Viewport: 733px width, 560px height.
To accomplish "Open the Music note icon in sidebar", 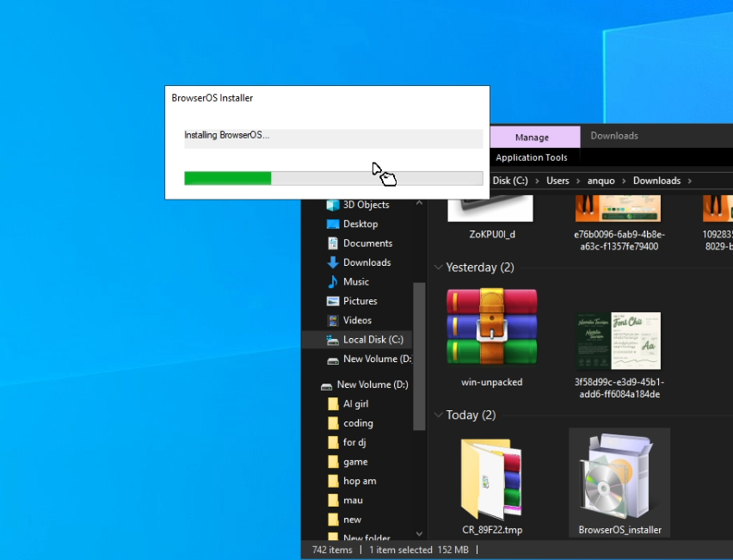I will 332,281.
